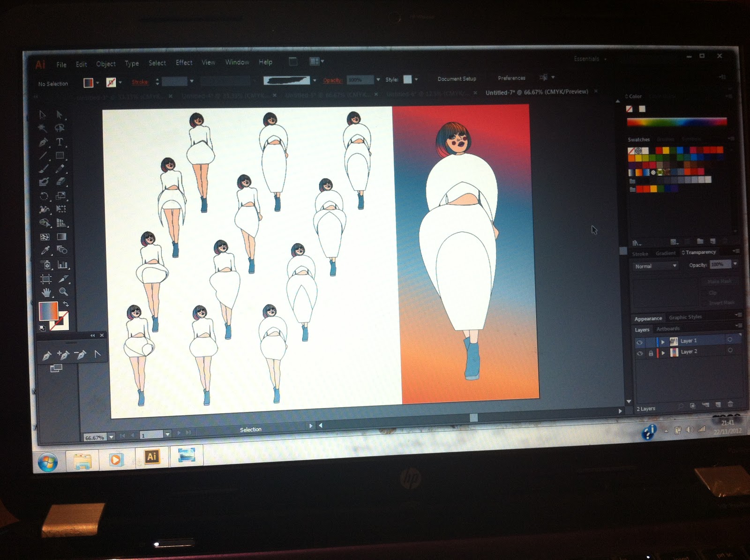Open the blending mode Normal dropdown
The image size is (750, 560).
pos(656,266)
